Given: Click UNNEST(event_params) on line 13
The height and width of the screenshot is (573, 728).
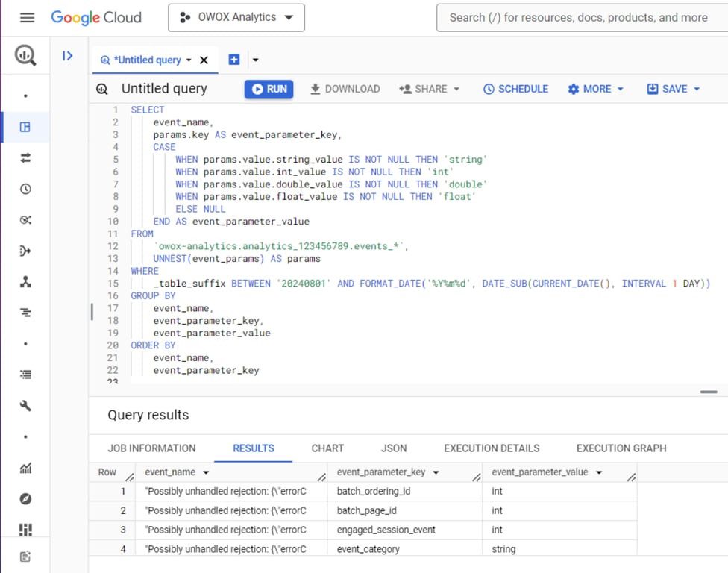Looking at the screenshot, I should click(208, 259).
